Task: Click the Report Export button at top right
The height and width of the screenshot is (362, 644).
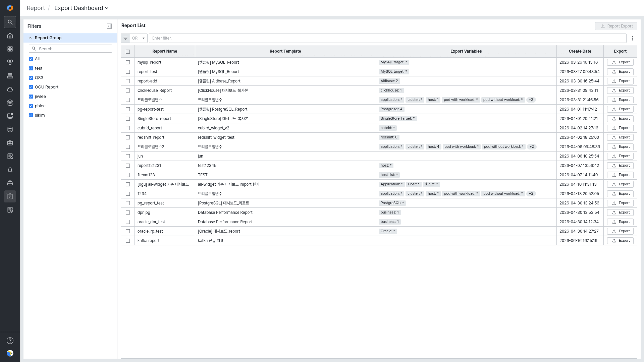Action: [x=616, y=26]
